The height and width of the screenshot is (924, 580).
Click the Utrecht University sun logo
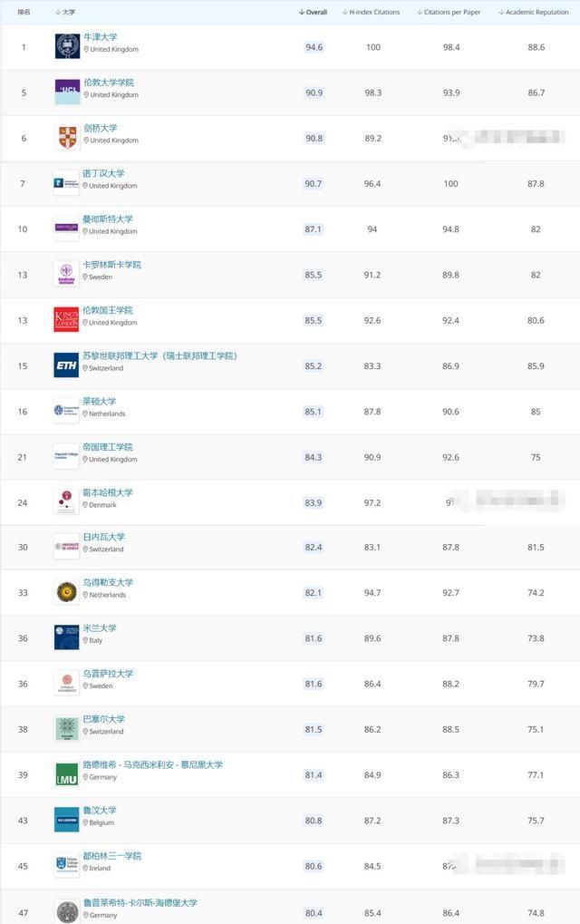pos(66,591)
